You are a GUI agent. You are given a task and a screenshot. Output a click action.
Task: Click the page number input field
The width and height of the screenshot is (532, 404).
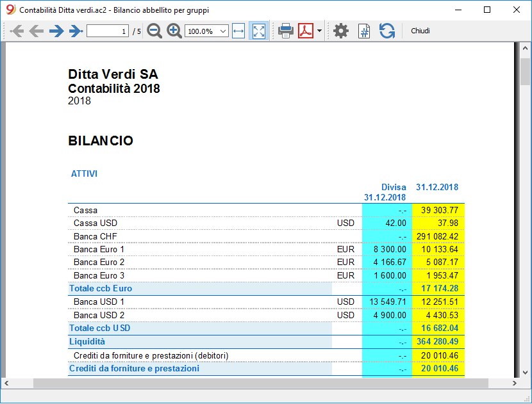108,31
